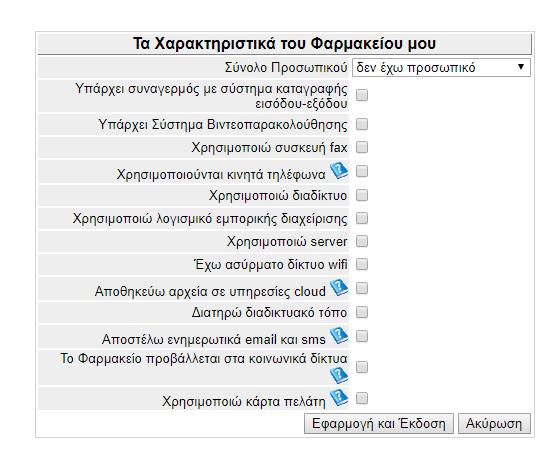
Task: Open the Σύνολο Προσωπικού dropdown
Action: pos(441,67)
